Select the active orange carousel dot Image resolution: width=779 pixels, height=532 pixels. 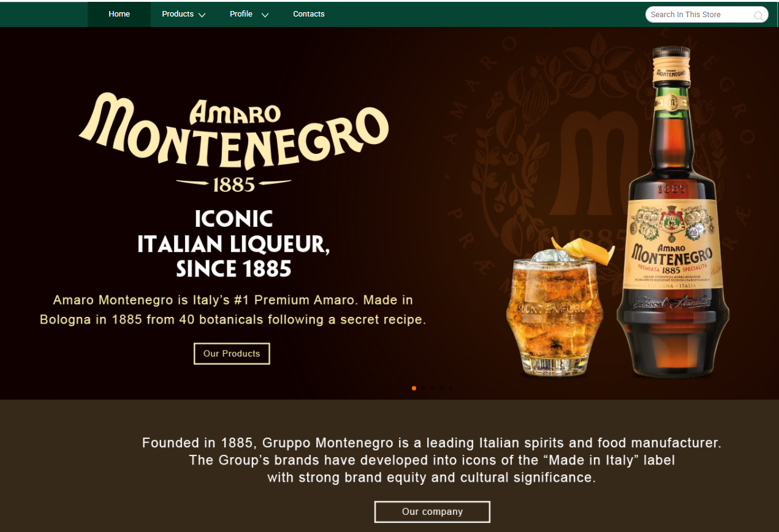point(414,388)
